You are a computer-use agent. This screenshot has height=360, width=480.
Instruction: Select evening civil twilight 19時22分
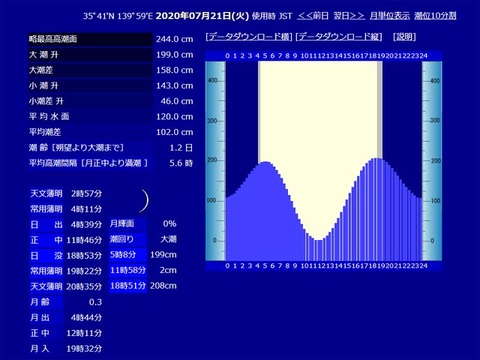[84, 271]
